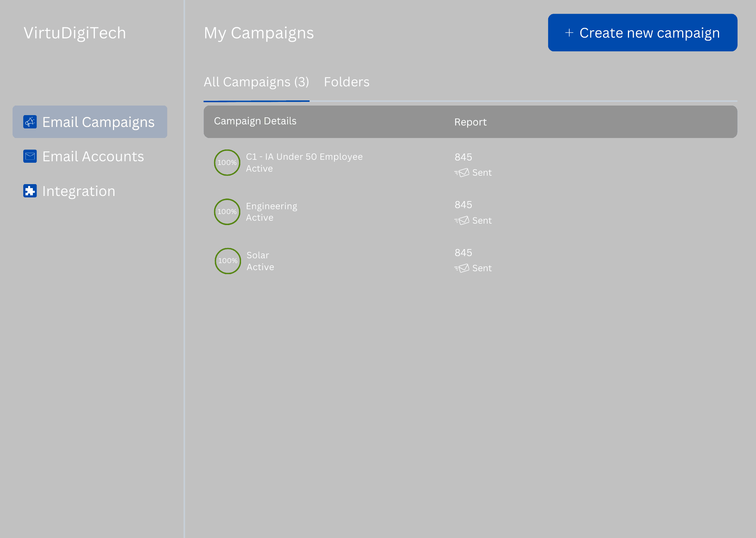Open the Solar campaign
The height and width of the screenshot is (538, 756).
click(x=258, y=255)
